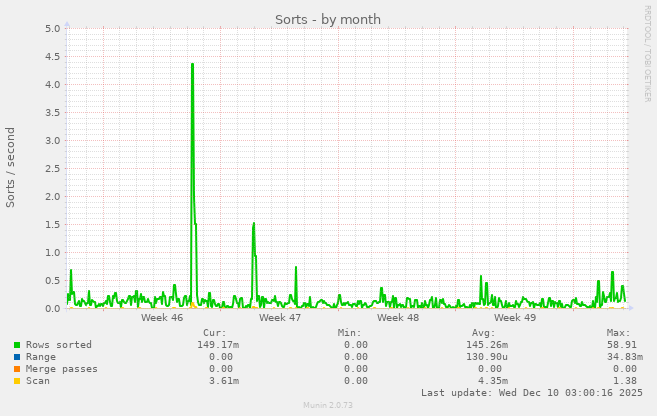Click the Week 48 axis label

click(398, 318)
